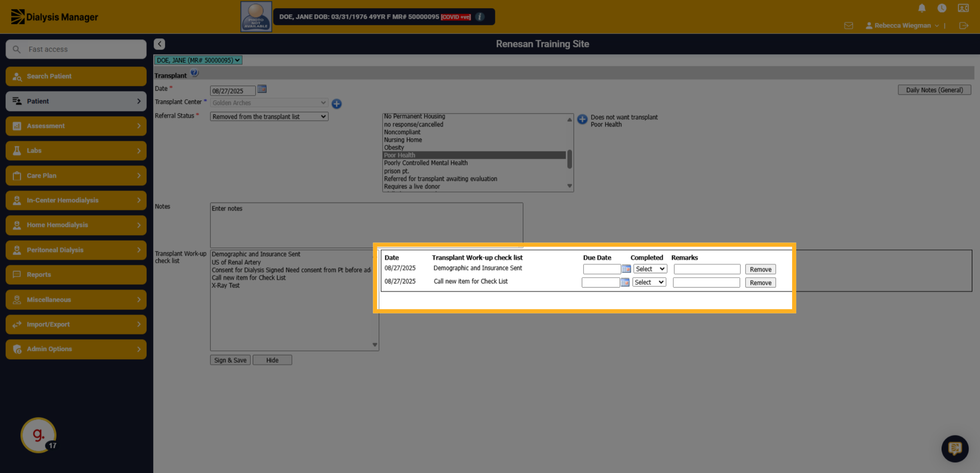
Task: Open Completed Select dropdown for Call new item
Action: (x=649, y=282)
